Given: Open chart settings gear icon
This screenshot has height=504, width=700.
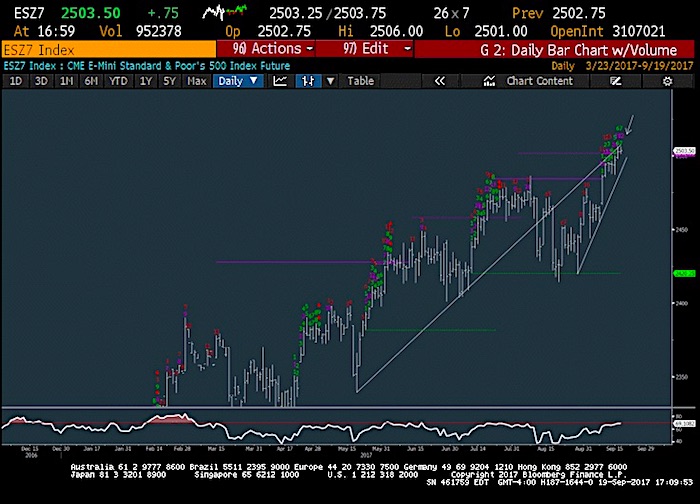Looking at the screenshot, I should 667,81.
